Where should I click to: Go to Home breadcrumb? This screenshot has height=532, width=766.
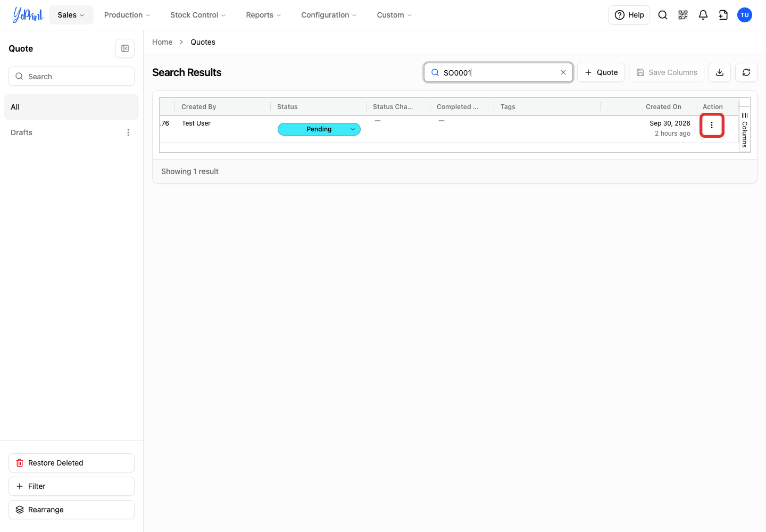[x=162, y=42]
